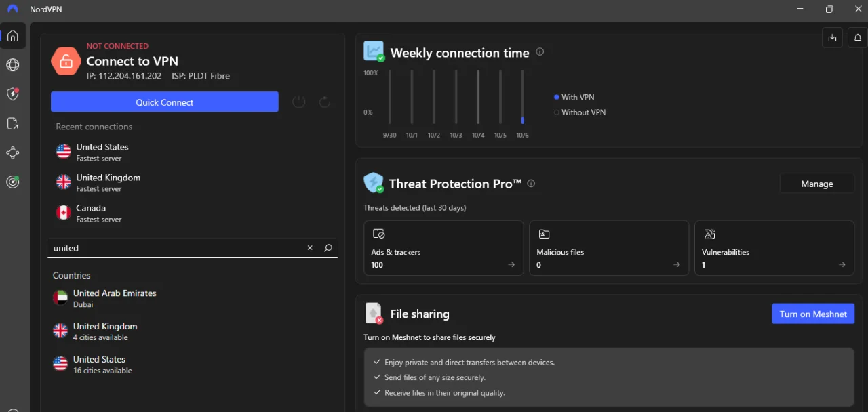The height and width of the screenshot is (412, 868).
Task: Connect to recent Canada fastest server
Action: tap(193, 213)
